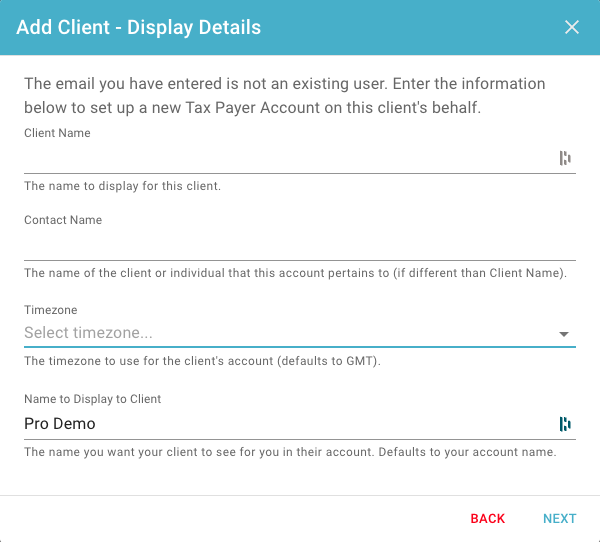
Task: Proceed with the NEXT button
Action: [x=559, y=519]
